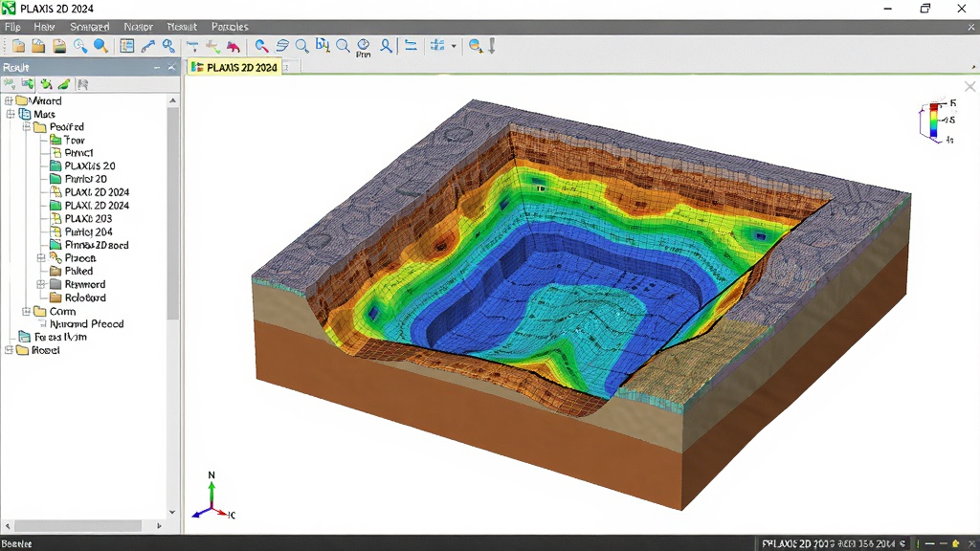Image resolution: width=980 pixels, height=551 pixels.
Task: Collapse the Peoifed folder node
Action: click(x=27, y=127)
